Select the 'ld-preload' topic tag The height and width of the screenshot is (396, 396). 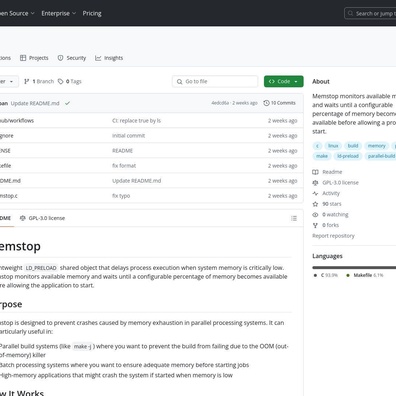(348, 156)
